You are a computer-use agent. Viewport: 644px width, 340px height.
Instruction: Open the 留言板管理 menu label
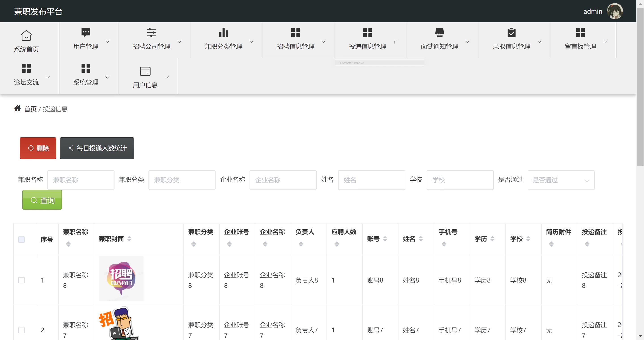[x=580, y=46]
